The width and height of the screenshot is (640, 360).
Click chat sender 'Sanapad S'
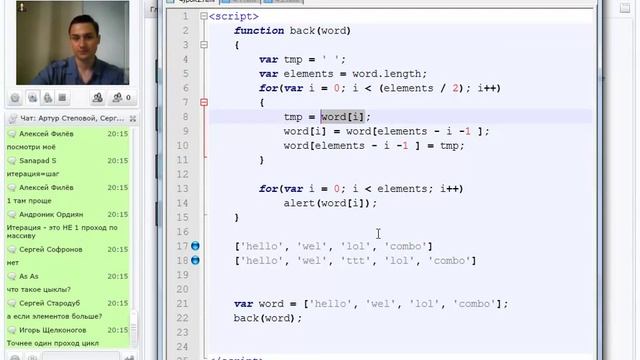(x=38, y=161)
